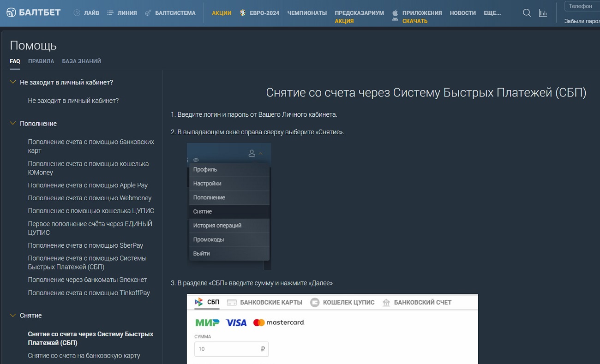The height and width of the screenshot is (364, 600).
Task: Open the Еще... menu
Action: [x=492, y=13]
